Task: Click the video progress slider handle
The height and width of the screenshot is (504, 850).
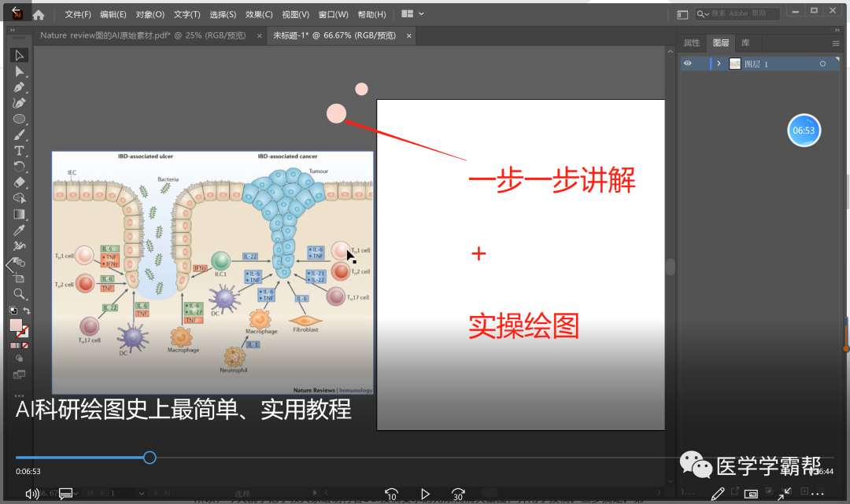Action: [150, 458]
